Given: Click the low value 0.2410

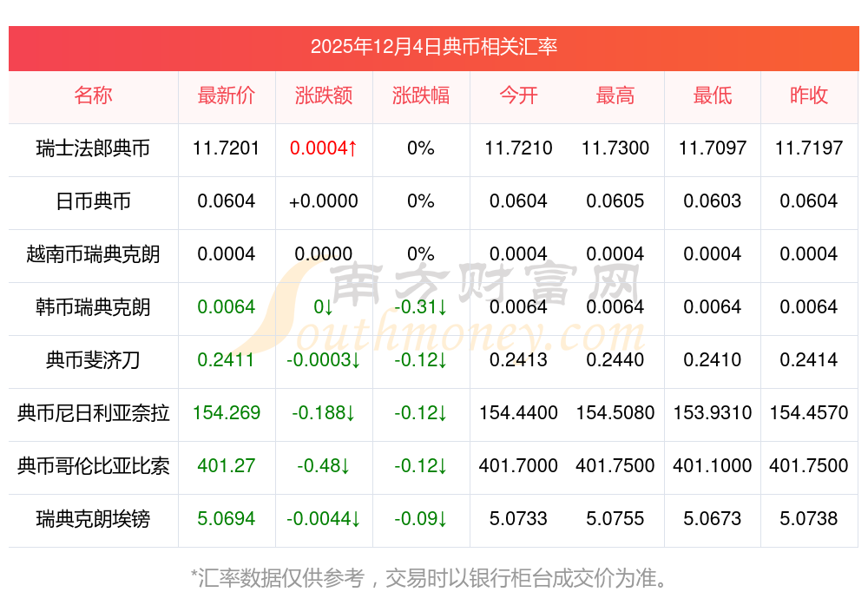Looking at the screenshot, I should pos(713,360).
